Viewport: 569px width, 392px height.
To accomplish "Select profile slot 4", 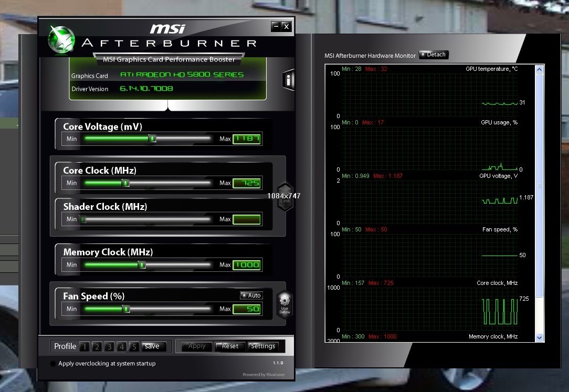I will (122, 346).
